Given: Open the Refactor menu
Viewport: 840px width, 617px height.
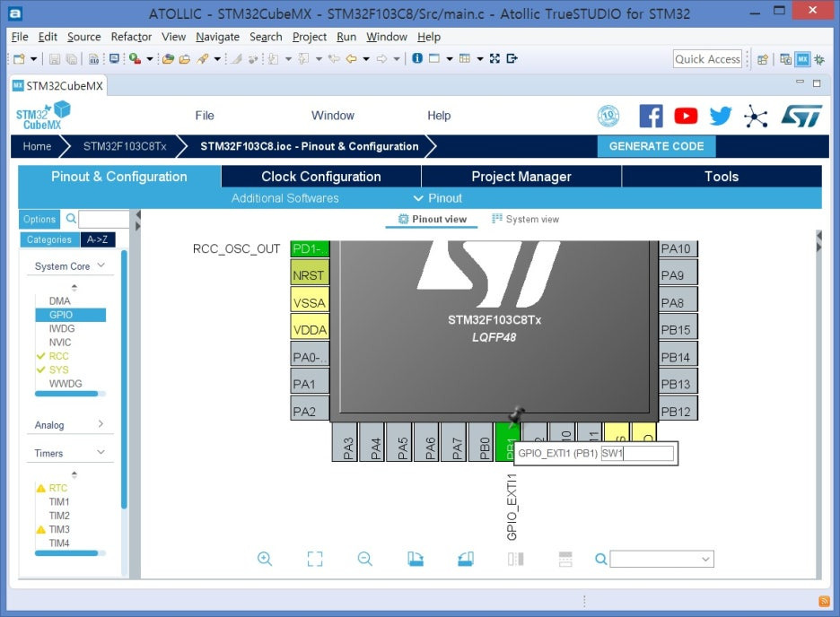Looking at the screenshot, I should (x=131, y=37).
